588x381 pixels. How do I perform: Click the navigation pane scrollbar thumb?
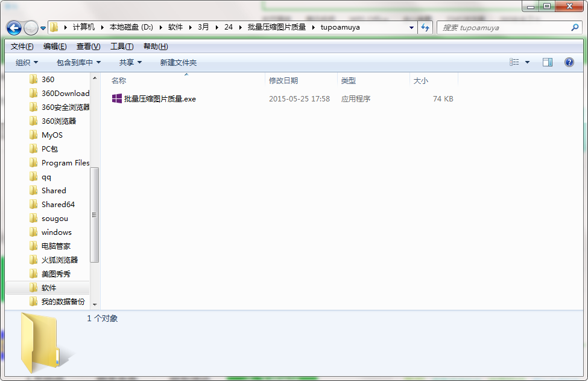pos(95,215)
